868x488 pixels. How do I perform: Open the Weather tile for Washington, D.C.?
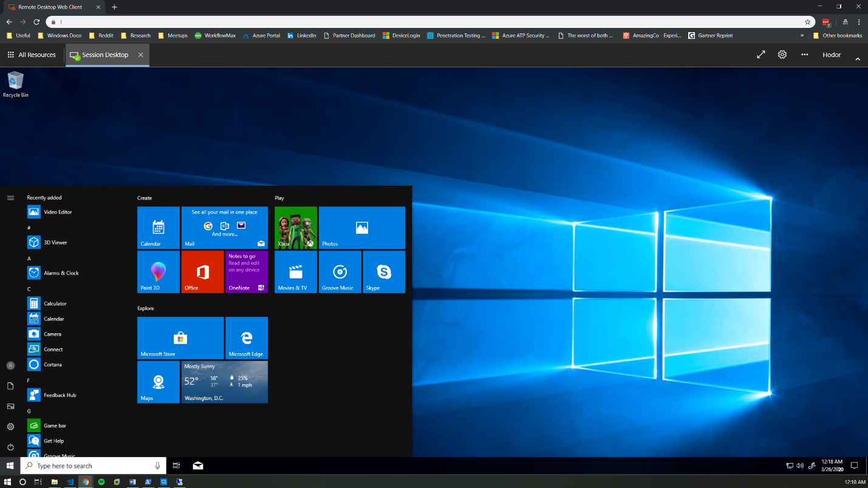coord(225,382)
